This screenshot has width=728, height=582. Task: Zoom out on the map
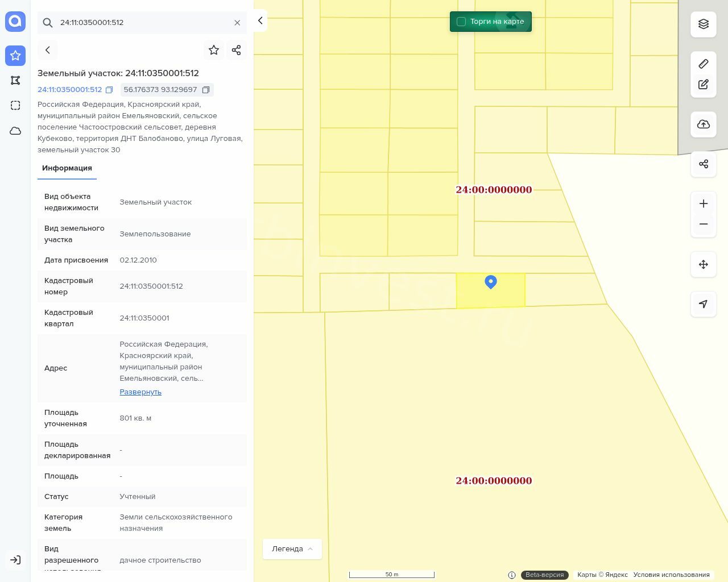tap(703, 225)
